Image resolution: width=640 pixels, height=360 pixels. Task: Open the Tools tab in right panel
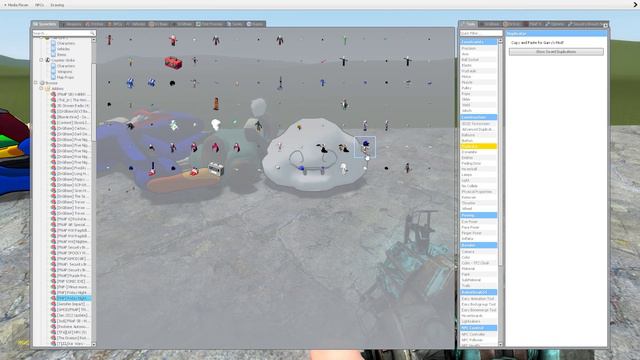pyautogui.click(x=468, y=24)
